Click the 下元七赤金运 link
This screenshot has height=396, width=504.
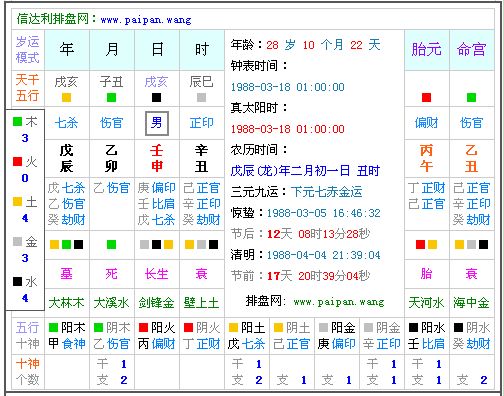coord(327,192)
